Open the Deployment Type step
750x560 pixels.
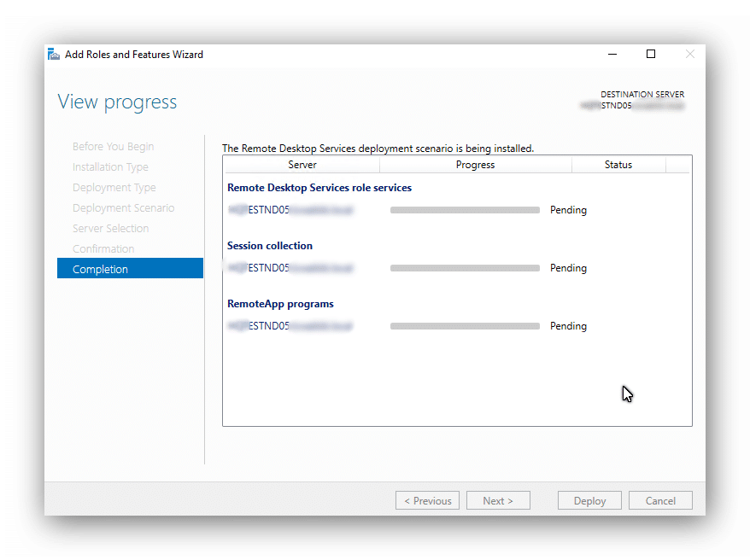(x=114, y=188)
